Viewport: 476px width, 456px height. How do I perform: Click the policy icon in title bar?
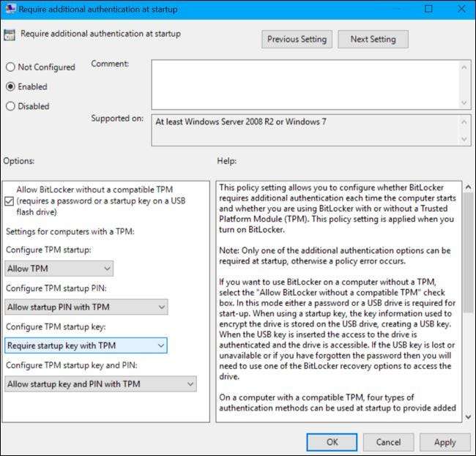[x=10, y=9]
